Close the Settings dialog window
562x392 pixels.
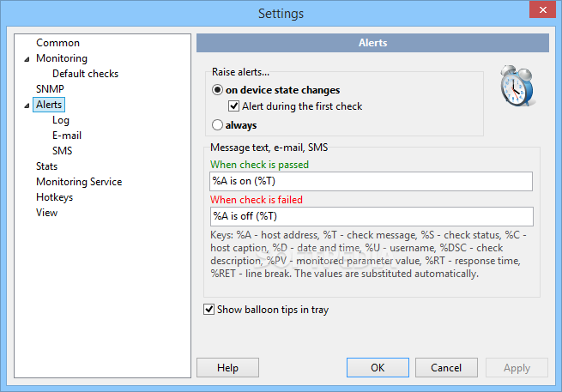tap(542, 9)
